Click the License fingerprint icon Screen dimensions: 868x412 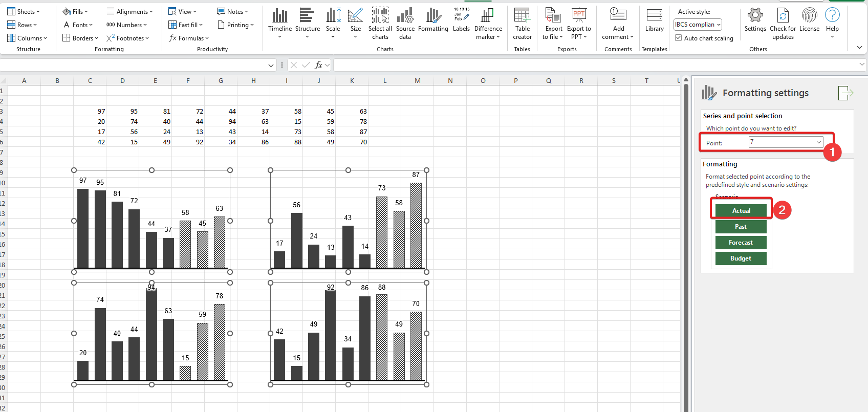tap(809, 15)
